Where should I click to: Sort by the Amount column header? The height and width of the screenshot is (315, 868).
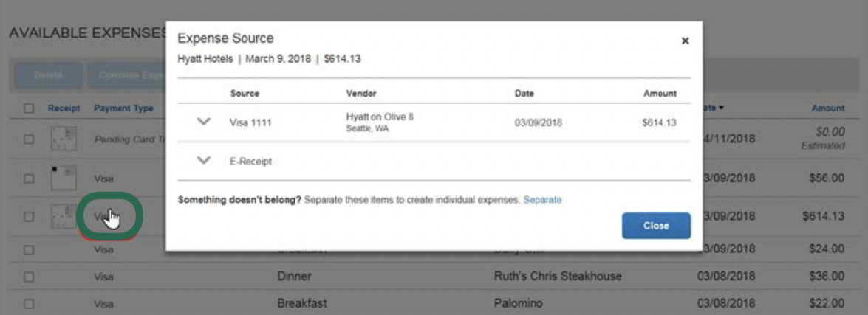pyautogui.click(x=827, y=108)
